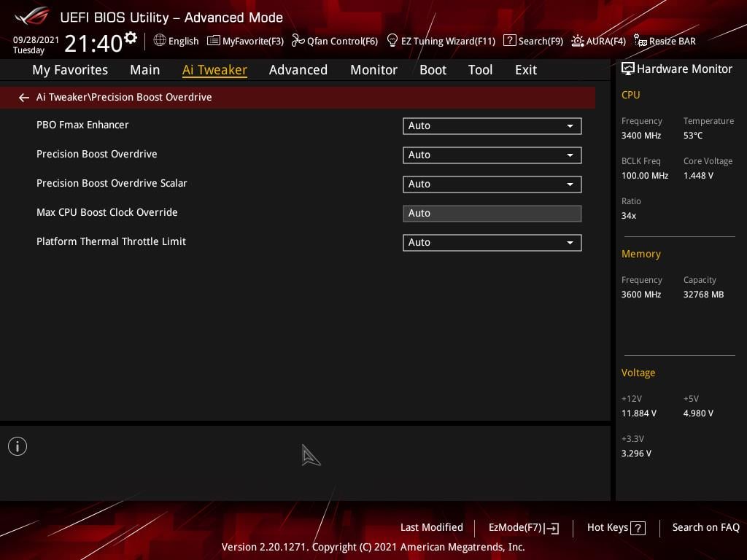
Task: Open the Monitor tab
Action: pyautogui.click(x=373, y=70)
